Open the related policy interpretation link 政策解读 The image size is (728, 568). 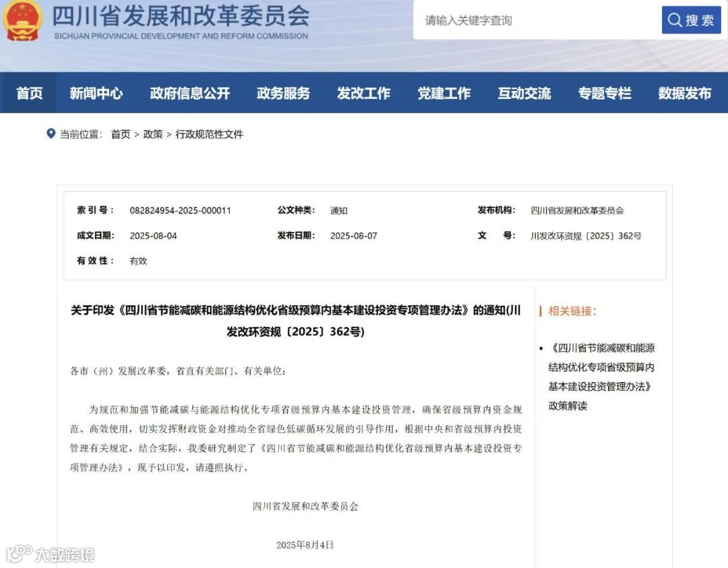point(601,377)
